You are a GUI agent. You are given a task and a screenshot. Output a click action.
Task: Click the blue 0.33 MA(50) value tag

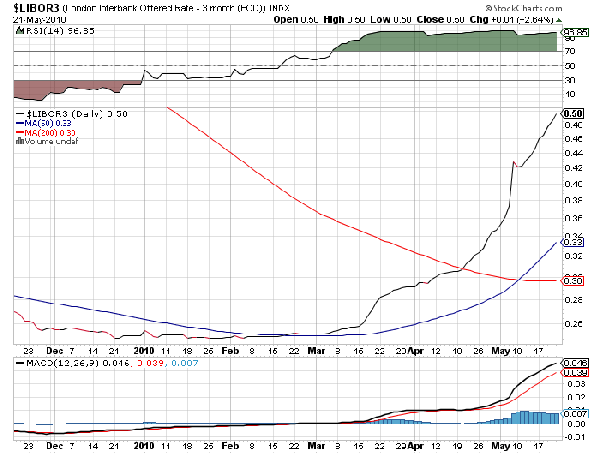pos(573,242)
